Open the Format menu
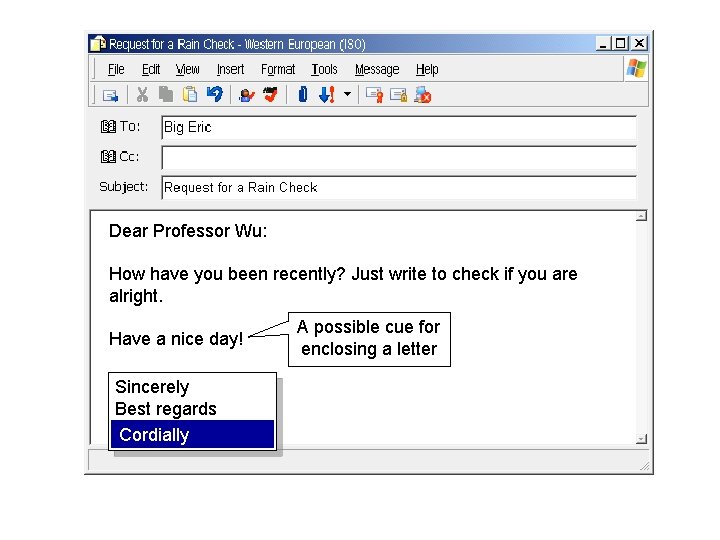The image size is (720, 540). click(278, 69)
